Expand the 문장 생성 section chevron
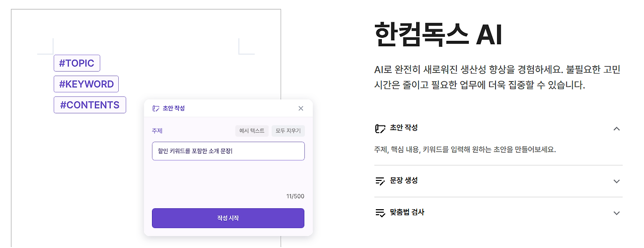The width and height of the screenshot is (644, 248). pyautogui.click(x=617, y=181)
